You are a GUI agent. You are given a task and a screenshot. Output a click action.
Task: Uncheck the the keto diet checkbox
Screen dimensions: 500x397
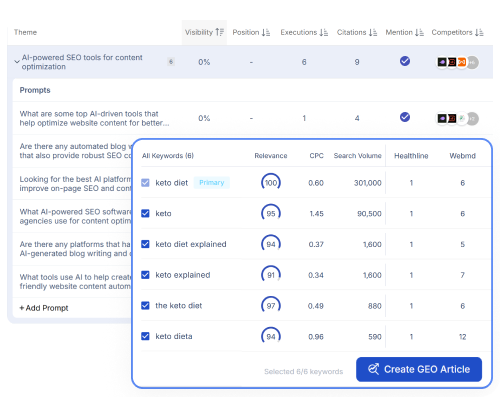point(145,305)
